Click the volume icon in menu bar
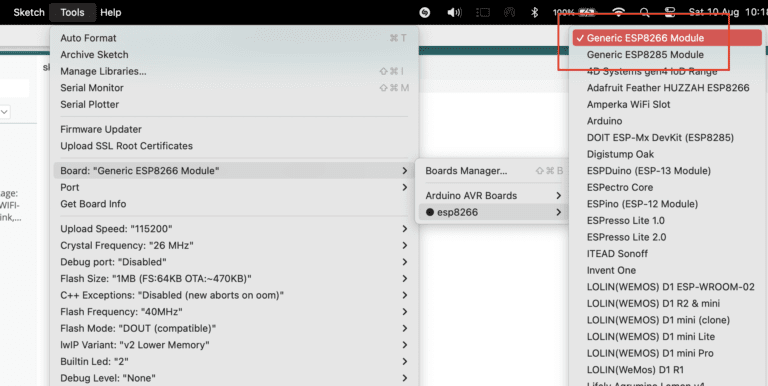The height and width of the screenshot is (386, 768). coord(455,12)
